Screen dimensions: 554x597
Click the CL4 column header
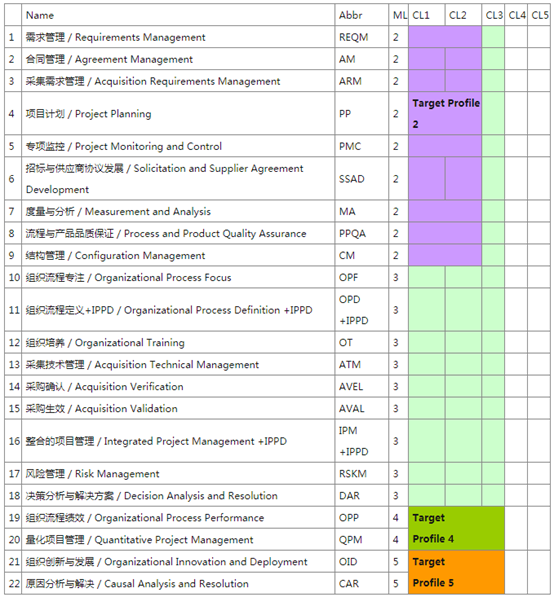point(516,15)
